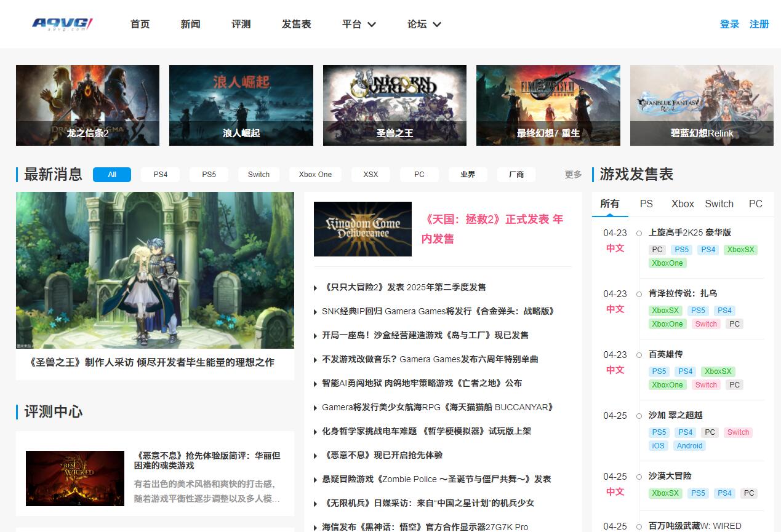Open 《Zombie Police》 悬疑冒险游戏 news item

pos(436,479)
